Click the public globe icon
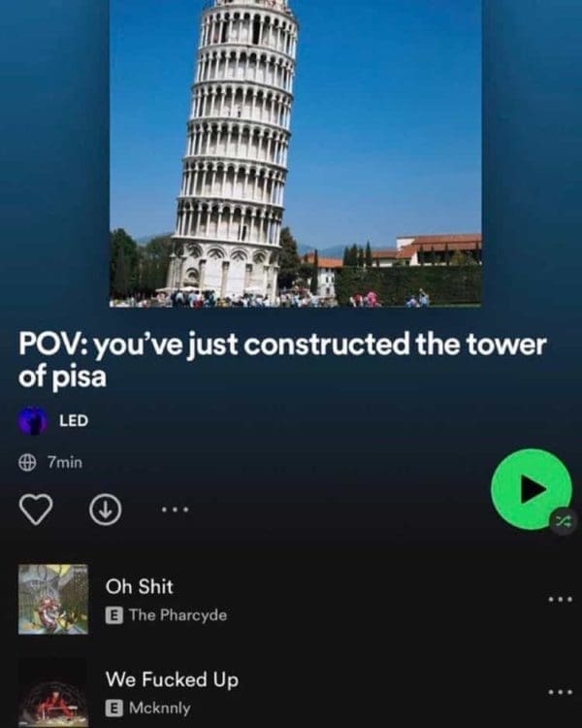 click(x=27, y=462)
